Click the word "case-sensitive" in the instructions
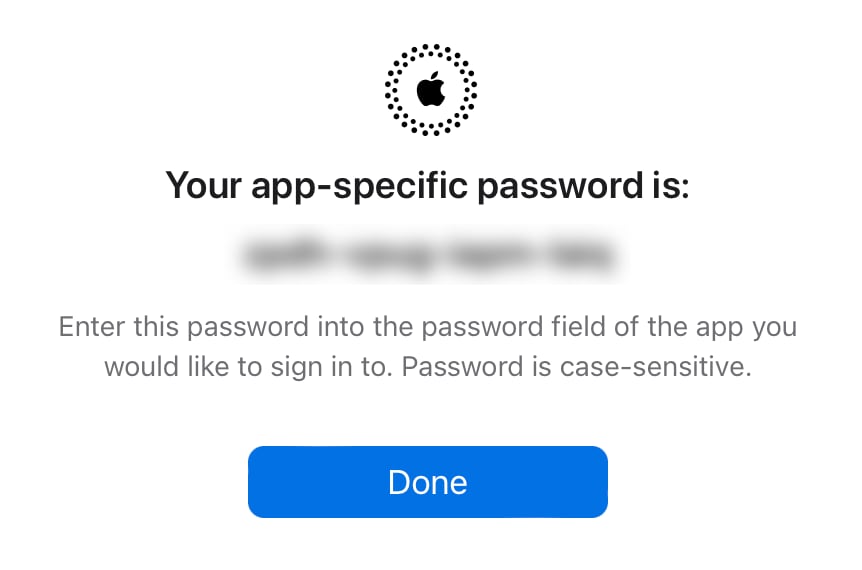Viewport: 862px width, 570px height. [x=660, y=366]
